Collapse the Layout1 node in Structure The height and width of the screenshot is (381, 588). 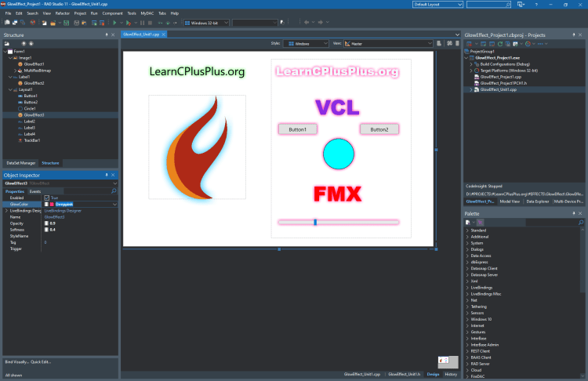click(x=10, y=89)
